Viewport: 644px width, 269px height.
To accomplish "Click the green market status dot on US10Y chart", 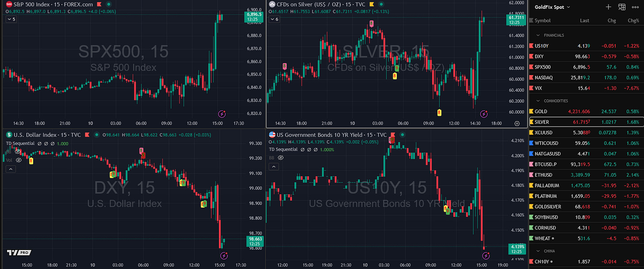I will (x=402, y=135).
